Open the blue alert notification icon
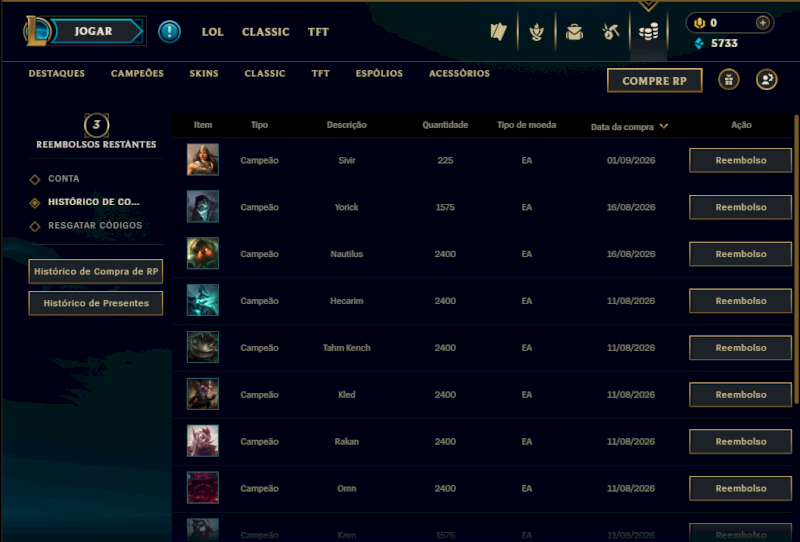This screenshot has height=542, width=800. click(x=169, y=32)
